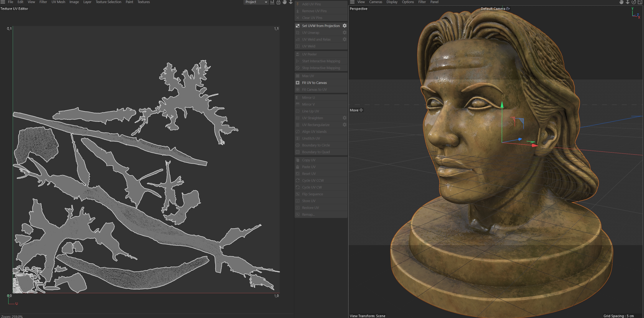644x318 pixels.
Task: Click the UV editor pan hand icon
Action: (x=285, y=2)
